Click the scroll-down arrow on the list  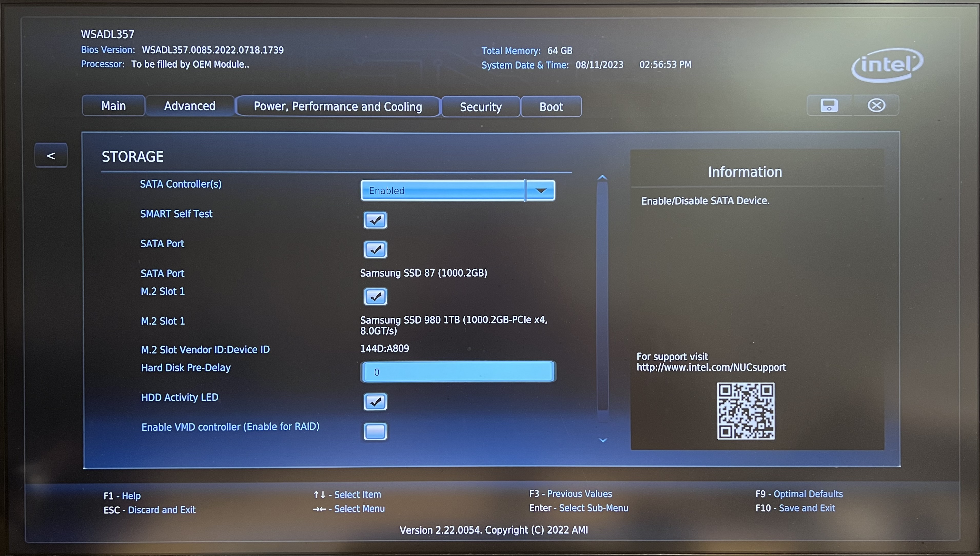click(x=603, y=440)
